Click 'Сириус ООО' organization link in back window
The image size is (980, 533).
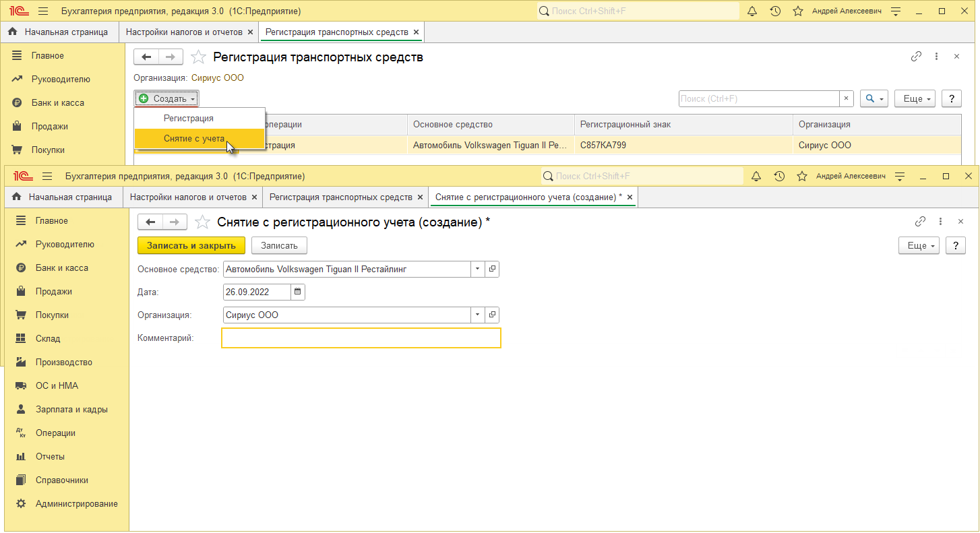point(218,77)
